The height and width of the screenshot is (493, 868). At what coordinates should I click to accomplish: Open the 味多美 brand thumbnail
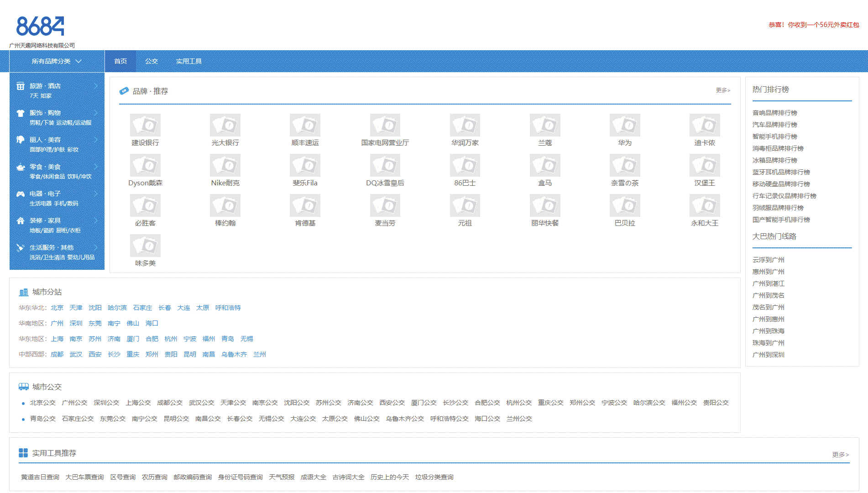(x=145, y=246)
